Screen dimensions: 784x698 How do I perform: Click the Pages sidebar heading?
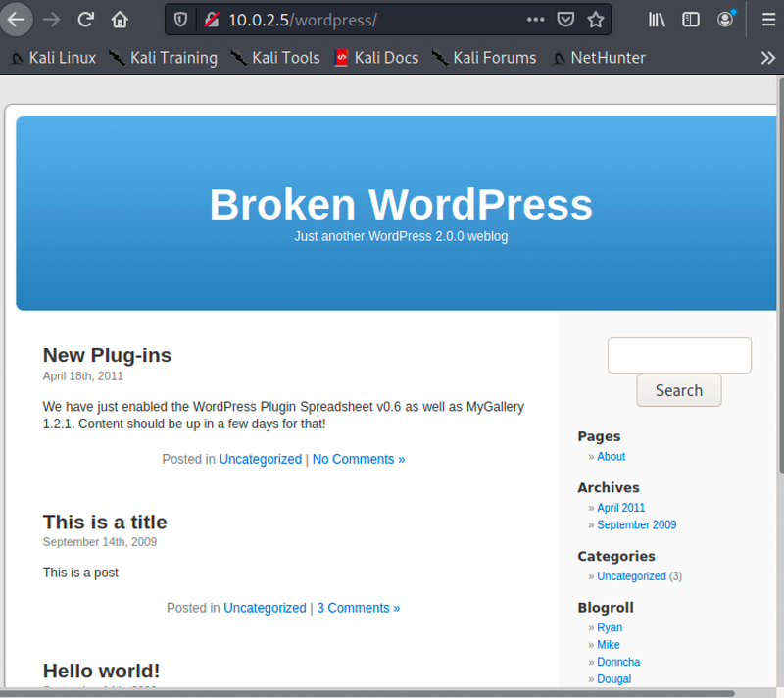599,436
